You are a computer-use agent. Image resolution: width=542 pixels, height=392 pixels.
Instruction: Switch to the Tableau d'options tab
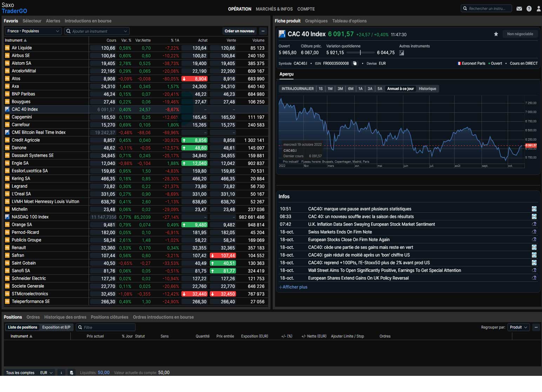click(x=349, y=21)
